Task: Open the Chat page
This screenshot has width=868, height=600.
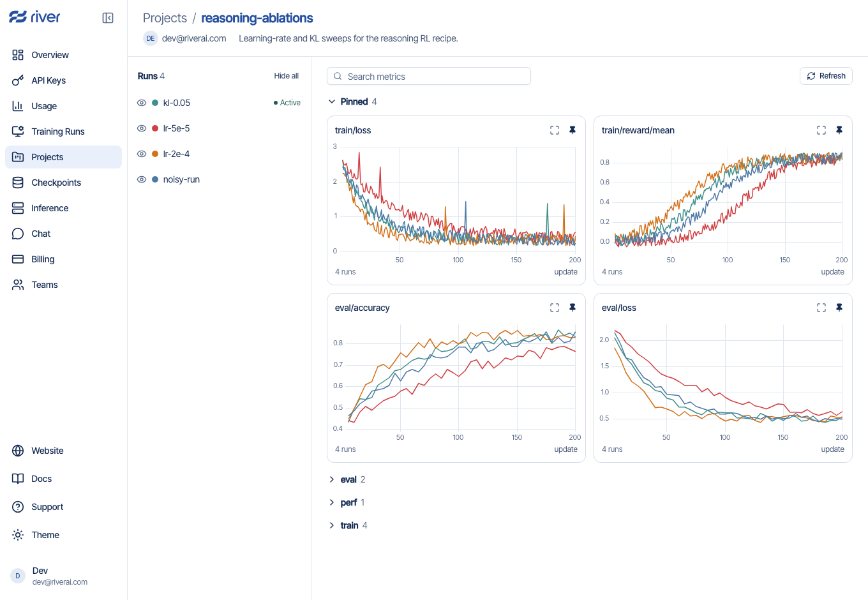Action: pos(63,234)
